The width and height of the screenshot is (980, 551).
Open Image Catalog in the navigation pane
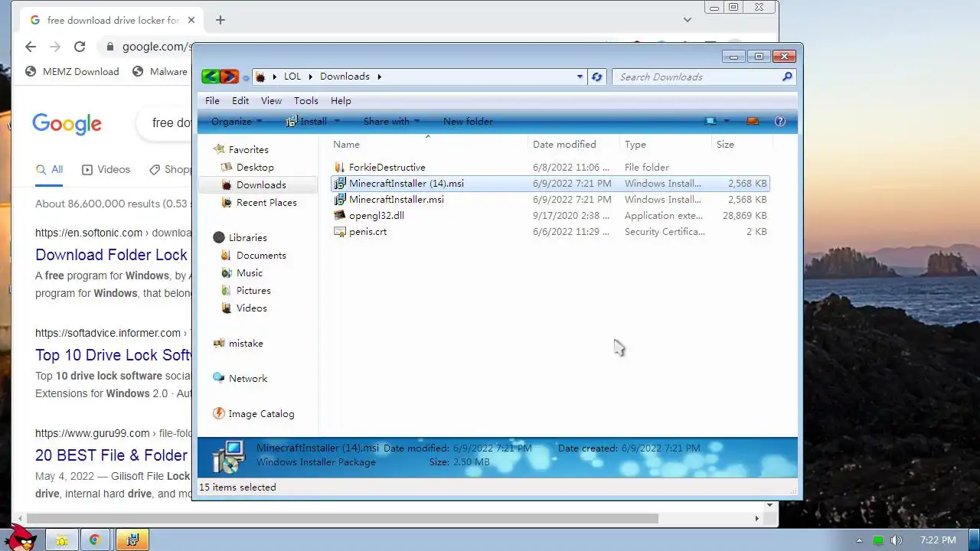click(261, 413)
